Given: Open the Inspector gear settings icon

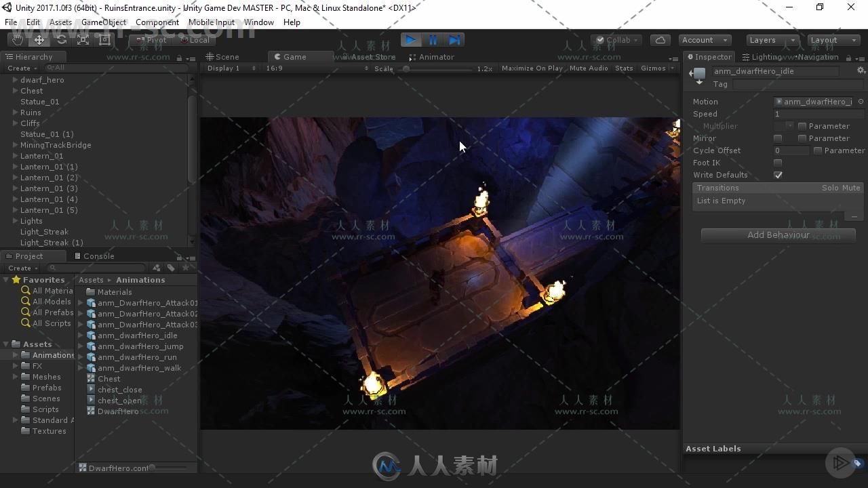Looking at the screenshot, I should tap(861, 70).
